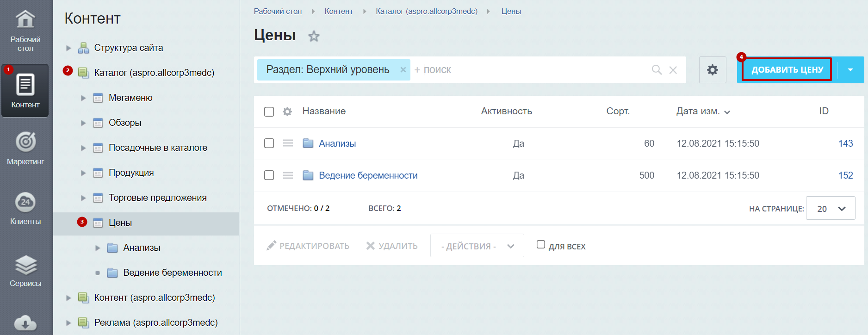Select Цены in the content tree
Screen dimensions: 868x335
coord(120,223)
